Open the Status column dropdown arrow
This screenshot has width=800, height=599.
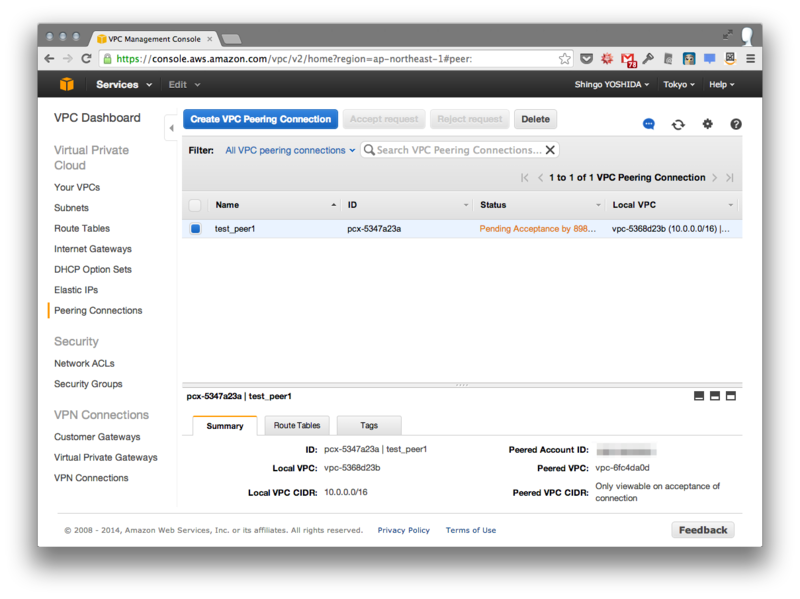[598, 205]
